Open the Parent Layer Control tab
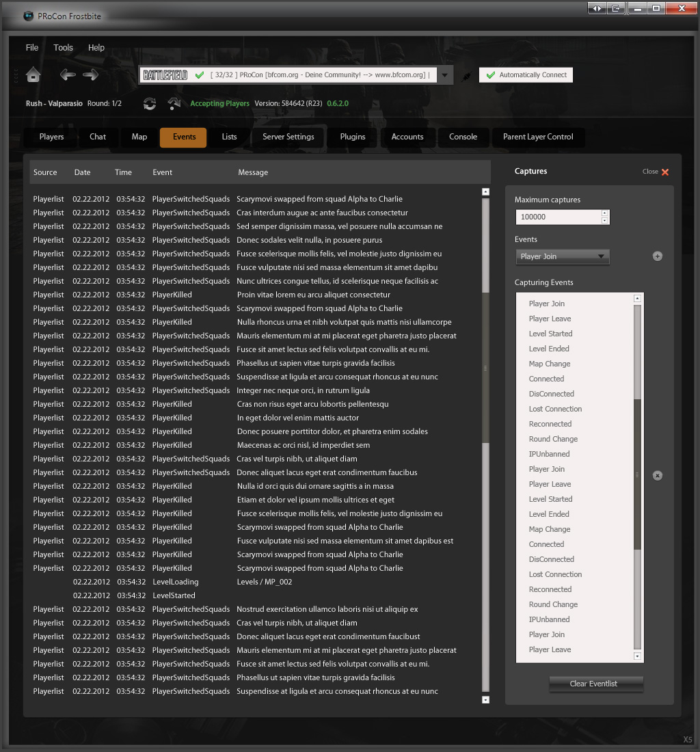This screenshot has height=752, width=700. [x=538, y=137]
